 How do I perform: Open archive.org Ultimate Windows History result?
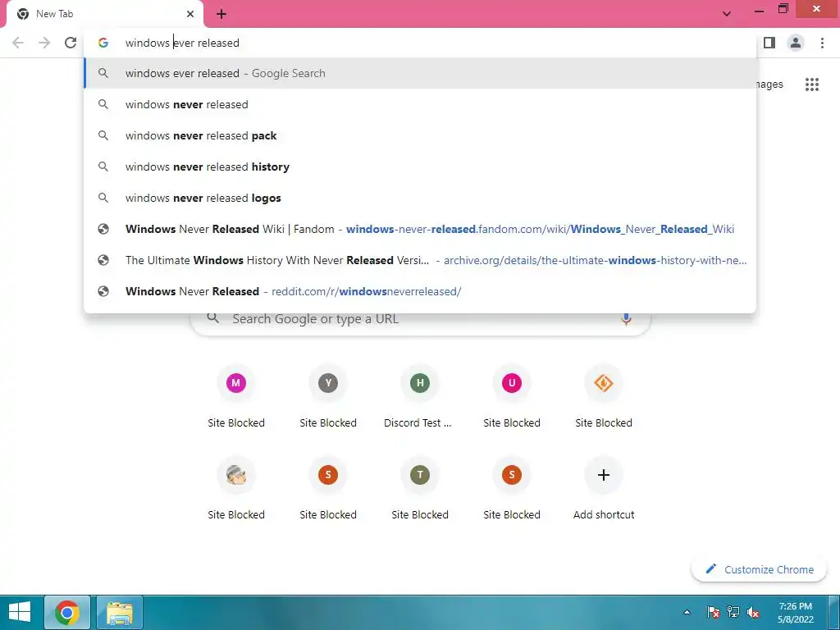(421, 260)
